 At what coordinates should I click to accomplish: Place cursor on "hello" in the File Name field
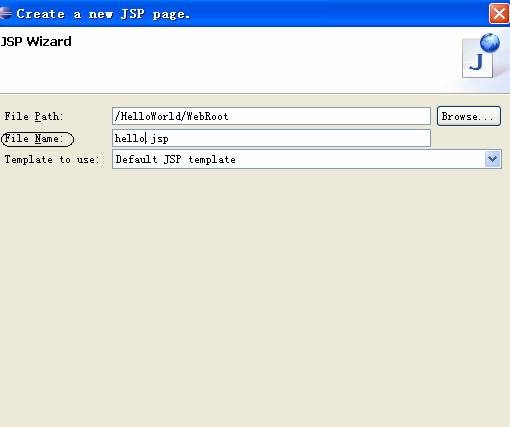(130, 138)
